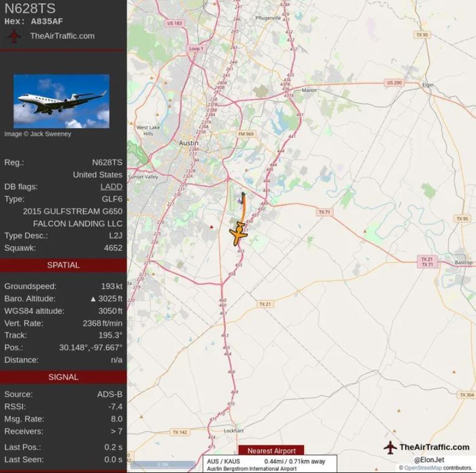
Task: Select the SPATIAL section header
Action: (x=63, y=265)
